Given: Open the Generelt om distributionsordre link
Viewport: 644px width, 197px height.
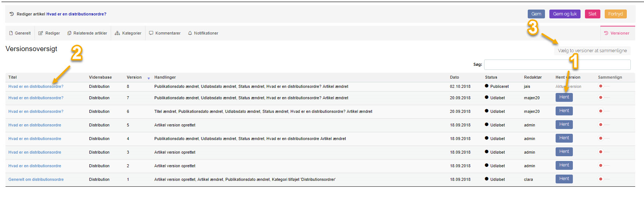Looking at the screenshot, I should click(x=36, y=179).
